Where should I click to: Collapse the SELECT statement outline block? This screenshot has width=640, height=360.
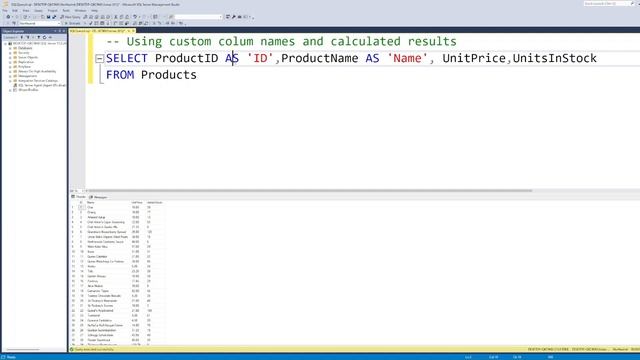pyautogui.click(x=99, y=59)
